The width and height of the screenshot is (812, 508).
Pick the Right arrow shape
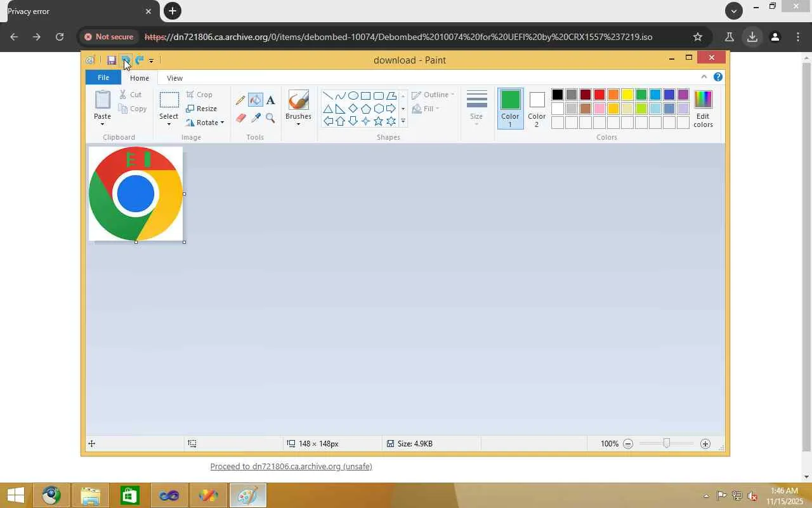point(391,109)
